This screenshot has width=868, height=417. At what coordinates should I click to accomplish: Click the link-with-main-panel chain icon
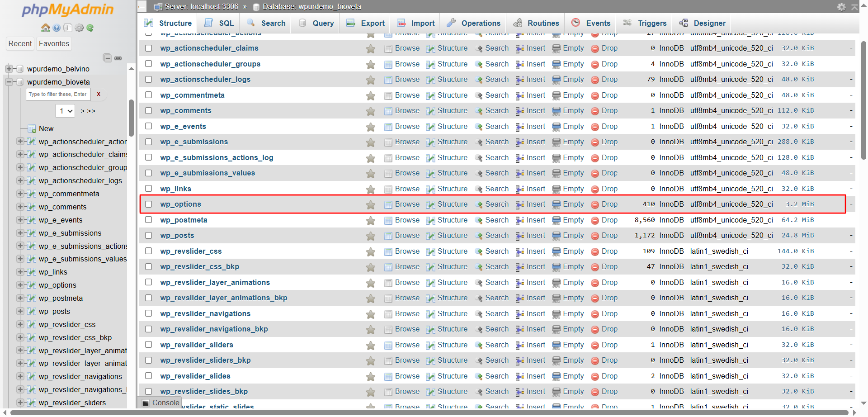pyautogui.click(x=118, y=58)
